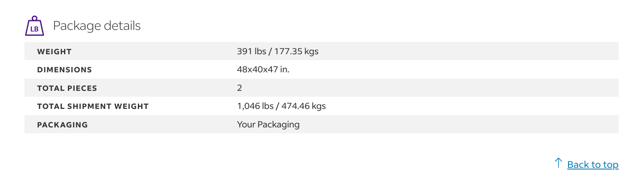Select the Package details heading
The height and width of the screenshot is (172, 644).
pos(97,26)
